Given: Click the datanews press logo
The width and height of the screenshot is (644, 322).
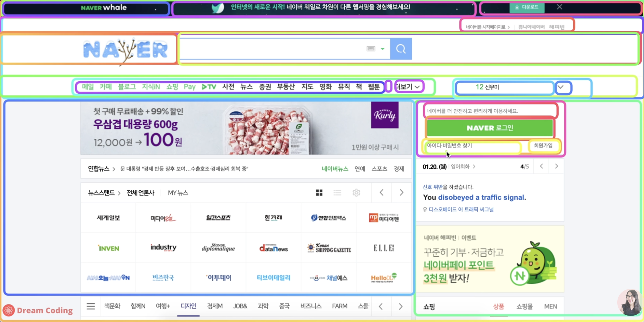Looking at the screenshot, I should (x=273, y=248).
